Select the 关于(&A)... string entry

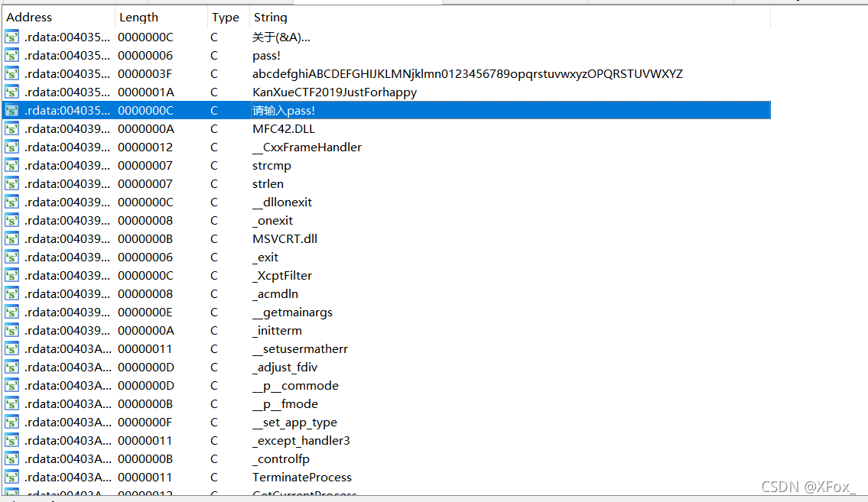coord(281,37)
